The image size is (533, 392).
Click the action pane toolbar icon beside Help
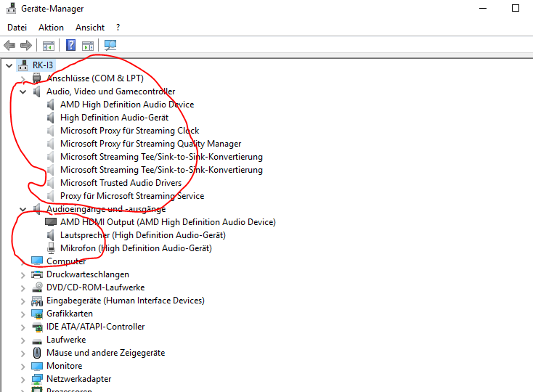point(88,46)
